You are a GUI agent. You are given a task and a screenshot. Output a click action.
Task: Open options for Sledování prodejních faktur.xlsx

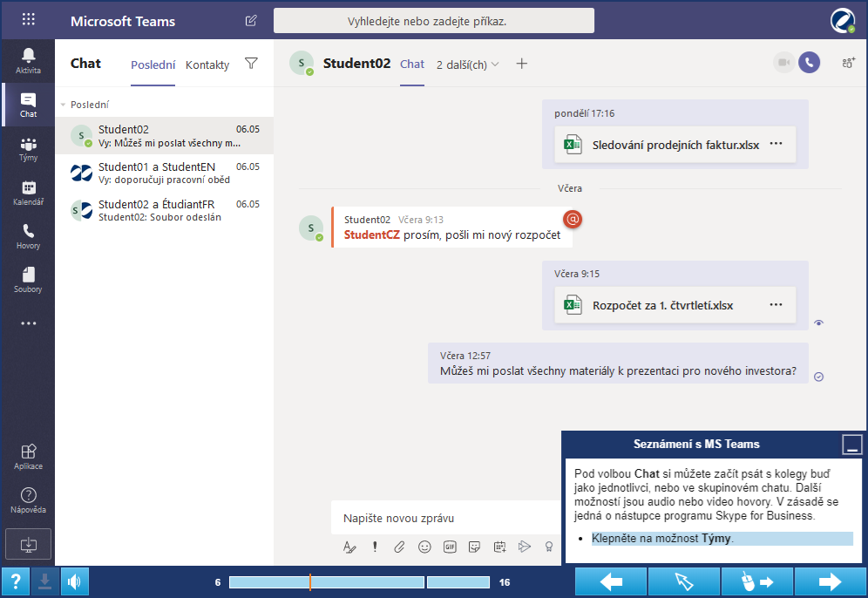tap(776, 144)
